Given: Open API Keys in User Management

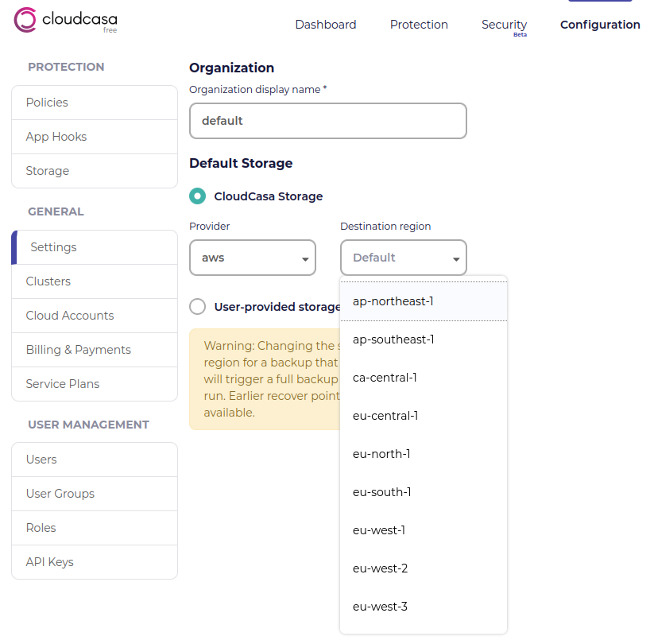Looking at the screenshot, I should pos(95,562).
